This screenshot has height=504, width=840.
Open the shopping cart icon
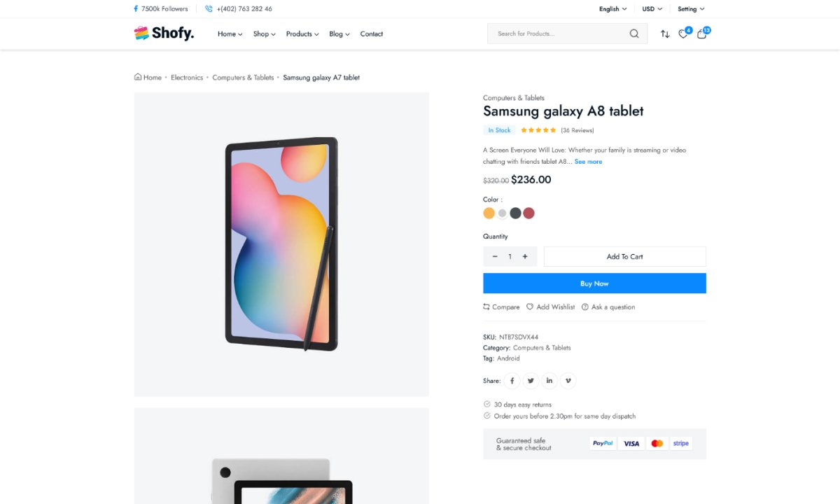701,34
